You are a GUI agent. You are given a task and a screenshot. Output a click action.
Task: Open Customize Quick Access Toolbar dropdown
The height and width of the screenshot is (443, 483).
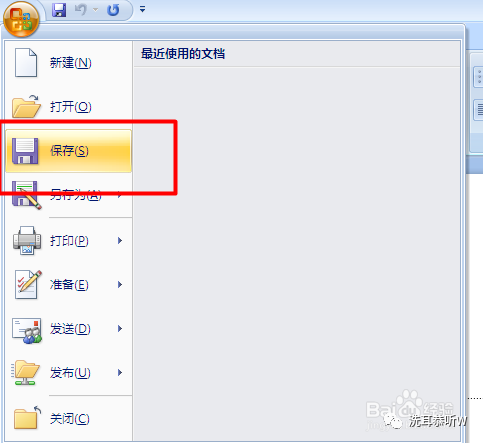142,9
